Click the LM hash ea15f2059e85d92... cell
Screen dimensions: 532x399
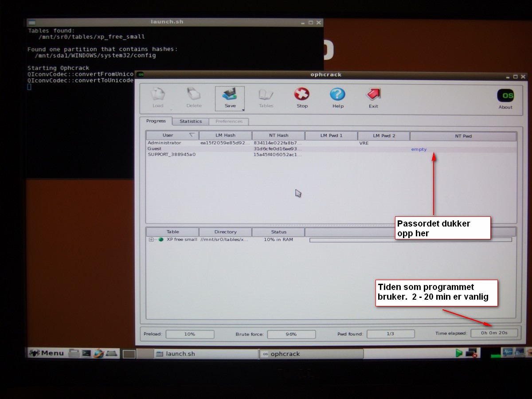click(225, 143)
